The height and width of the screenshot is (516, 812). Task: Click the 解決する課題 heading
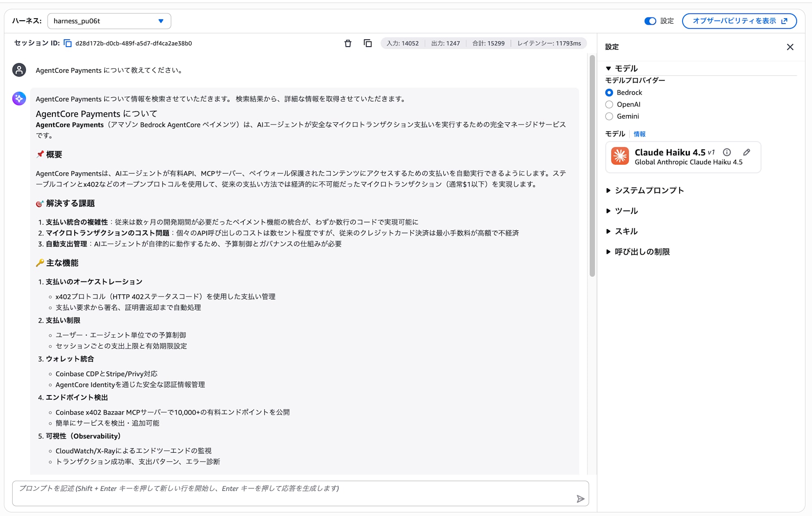click(70, 203)
